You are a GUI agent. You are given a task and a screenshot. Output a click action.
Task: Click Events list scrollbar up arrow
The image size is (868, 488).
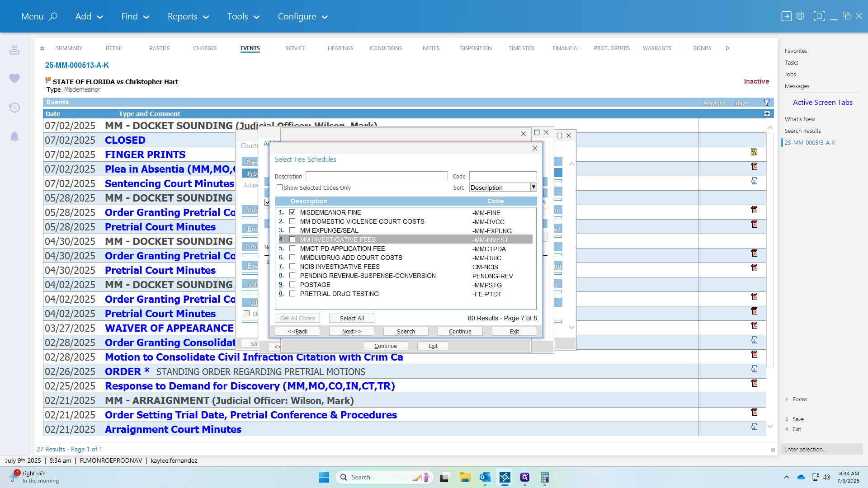(770, 128)
